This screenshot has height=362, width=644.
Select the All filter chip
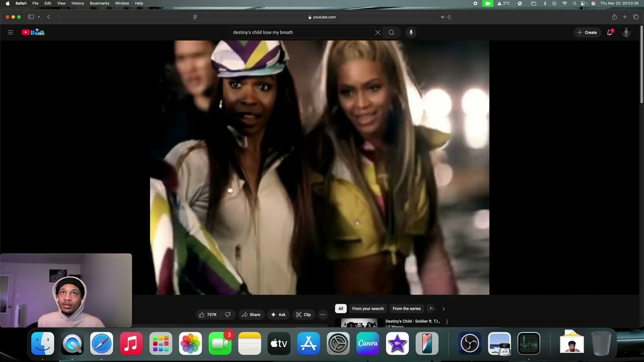click(x=341, y=309)
